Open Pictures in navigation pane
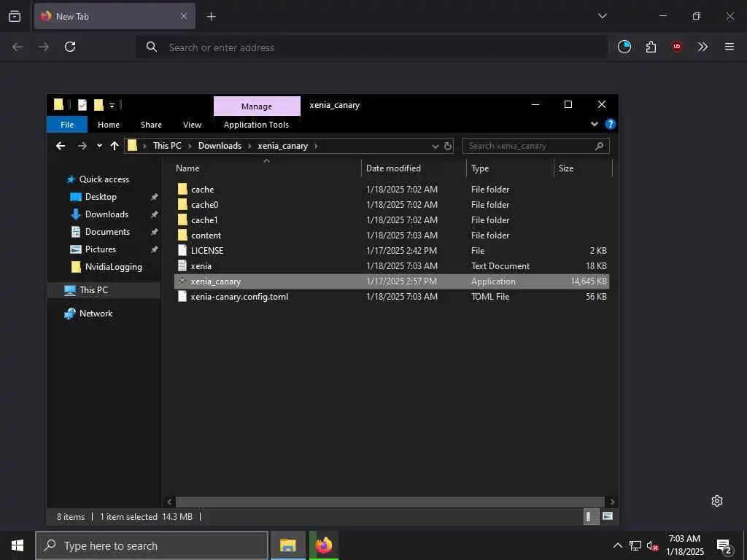747x560 pixels. point(100,249)
